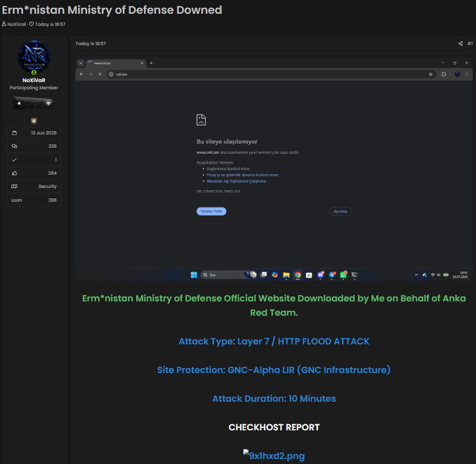The image size is (476, 464).
Task: Click the Site Protection: GNC-Alpha LIR line
Action: (274, 370)
